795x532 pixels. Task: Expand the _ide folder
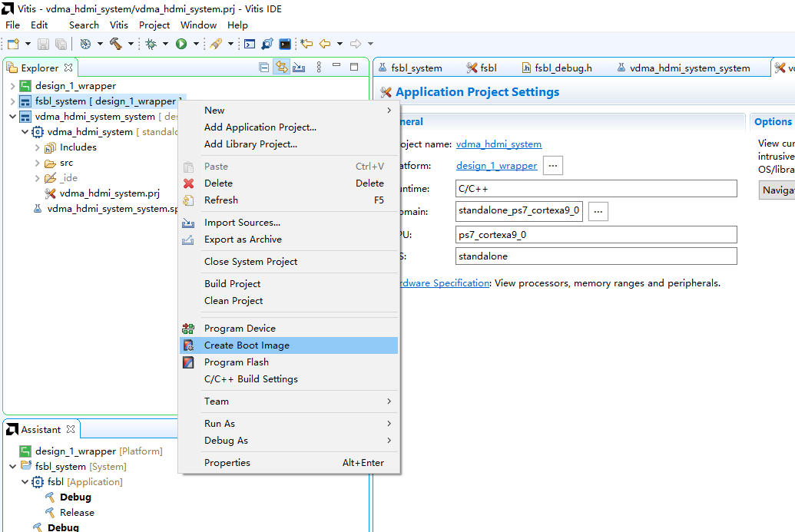click(37, 178)
